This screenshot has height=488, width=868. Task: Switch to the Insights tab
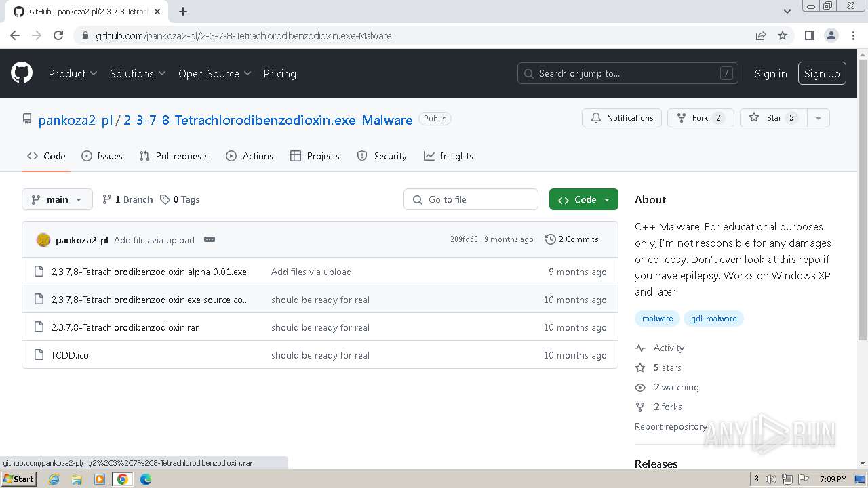tap(448, 156)
